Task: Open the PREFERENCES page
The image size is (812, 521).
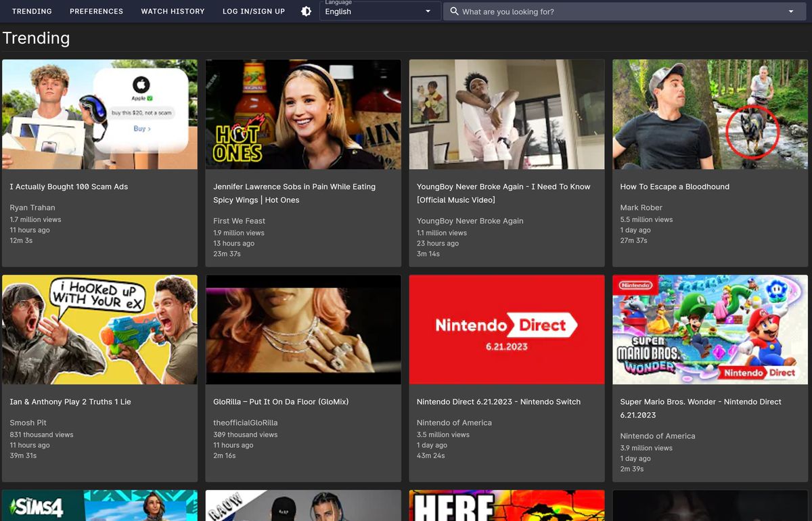Action: [x=96, y=11]
